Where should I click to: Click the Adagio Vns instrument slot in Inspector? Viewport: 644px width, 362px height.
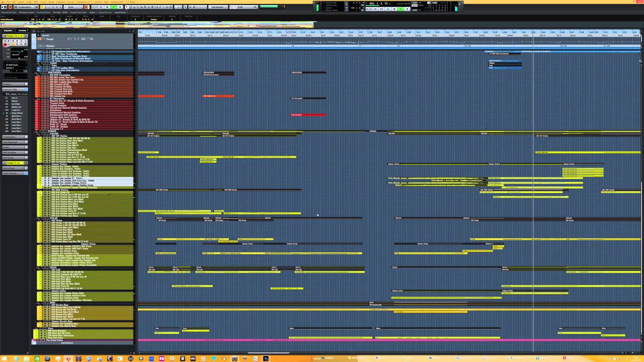[15, 163]
